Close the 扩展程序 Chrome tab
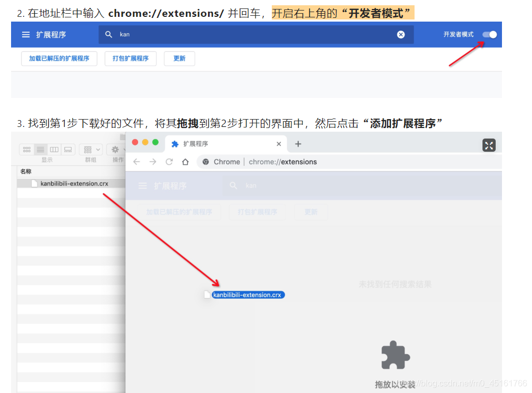 (279, 144)
